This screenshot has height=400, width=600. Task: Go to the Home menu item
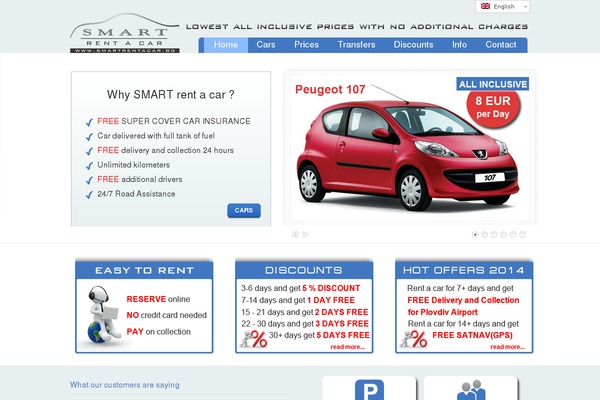[x=225, y=45]
